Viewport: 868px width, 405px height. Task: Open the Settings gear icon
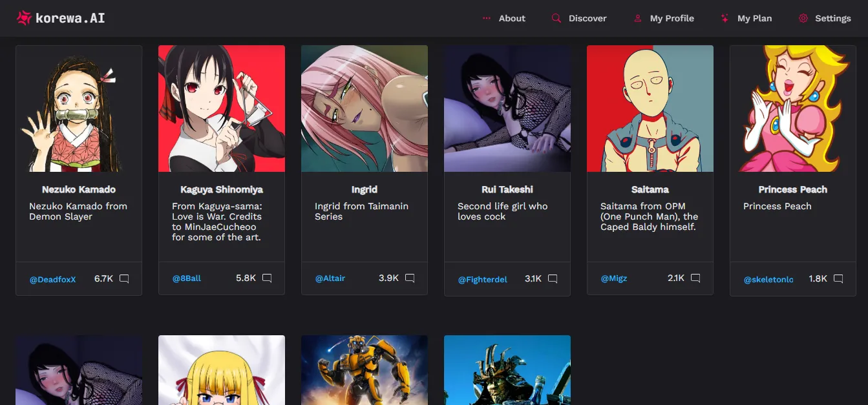[x=803, y=18]
